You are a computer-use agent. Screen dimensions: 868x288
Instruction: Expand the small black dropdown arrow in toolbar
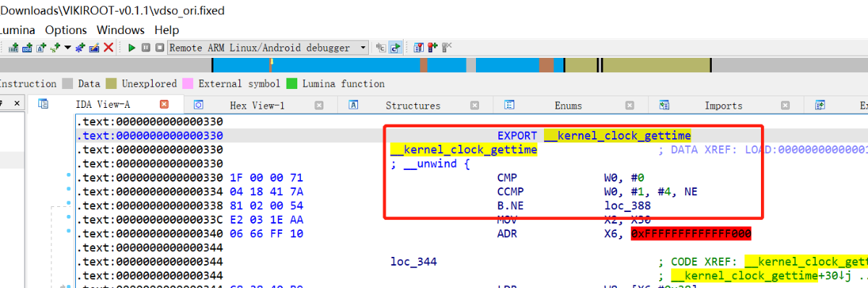pos(67,48)
